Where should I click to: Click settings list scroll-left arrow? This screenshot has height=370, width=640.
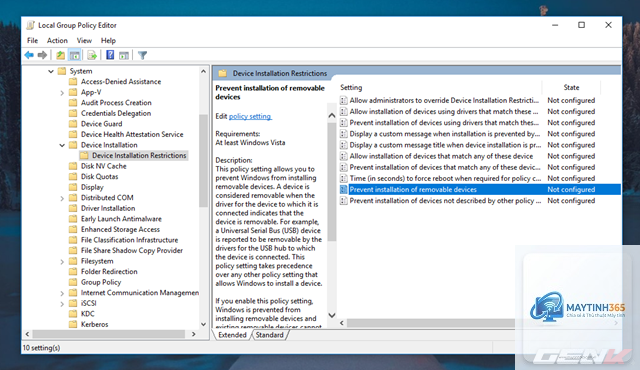click(x=342, y=323)
